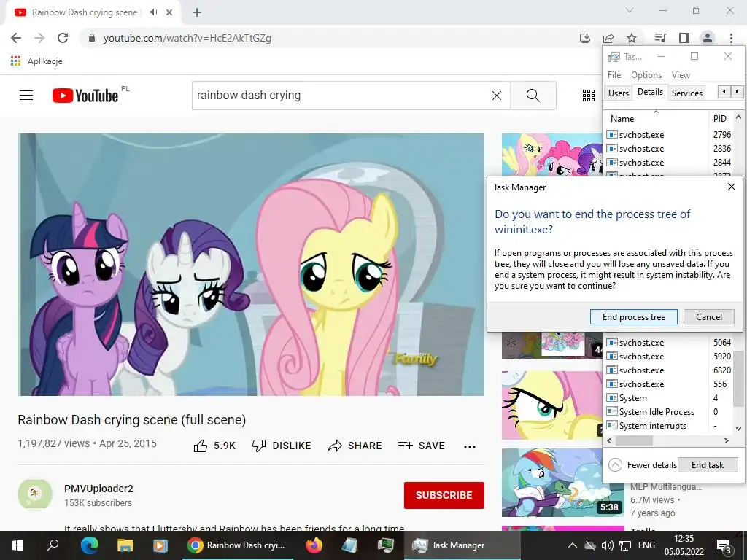Save video to playlist
Viewport: 747px width, 560px height.
point(421,446)
